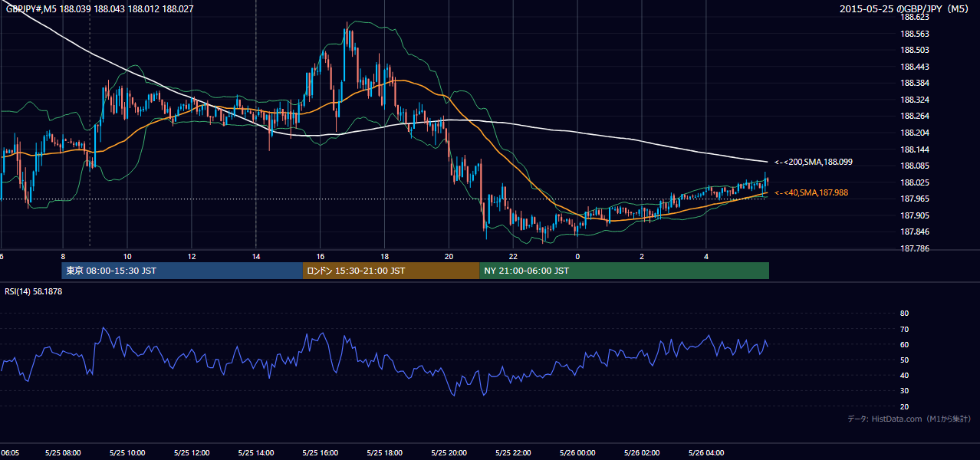Click the 188.025 price axis label
Image resolution: width=980 pixels, height=460 pixels.
[915, 182]
